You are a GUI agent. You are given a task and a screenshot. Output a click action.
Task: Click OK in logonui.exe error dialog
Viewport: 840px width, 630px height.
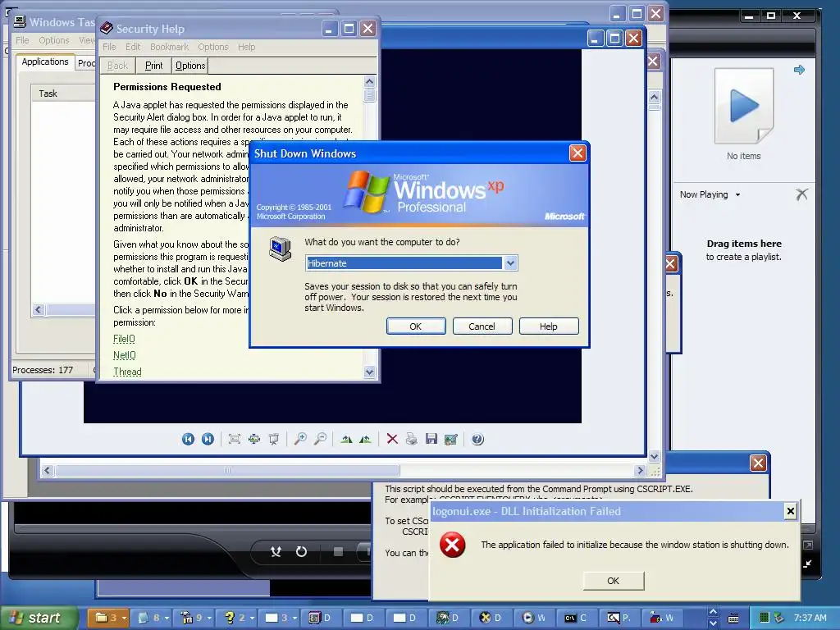(614, 581)
